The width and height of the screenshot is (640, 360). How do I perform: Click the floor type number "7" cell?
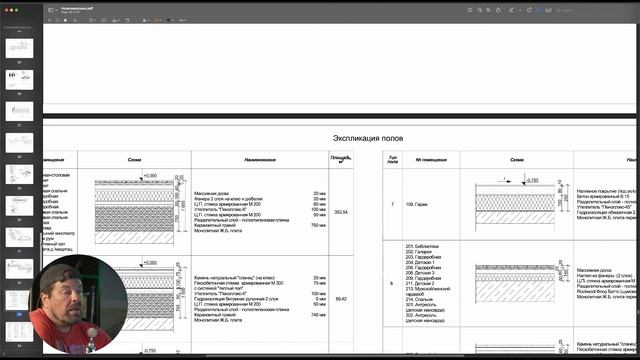(392, 204)
